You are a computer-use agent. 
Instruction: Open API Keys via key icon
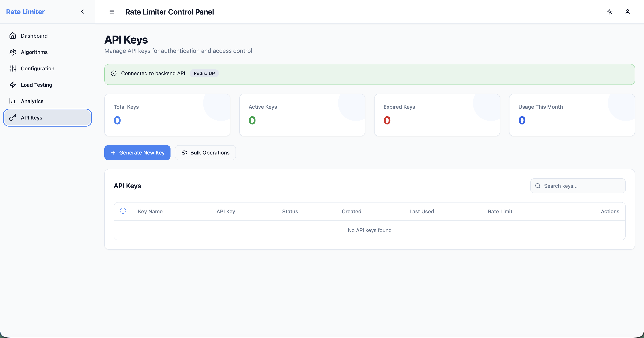pyautogui.click(x=12, y=118)
